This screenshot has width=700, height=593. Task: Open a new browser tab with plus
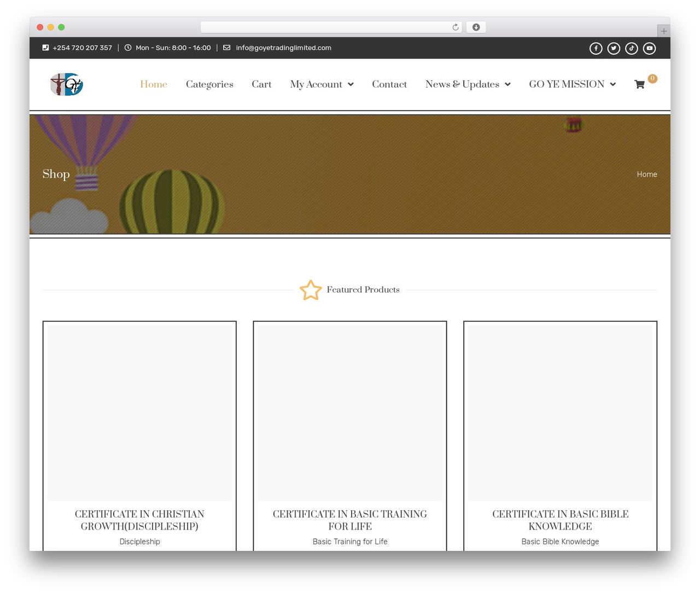pyautogui.click(x=663, y=31)
